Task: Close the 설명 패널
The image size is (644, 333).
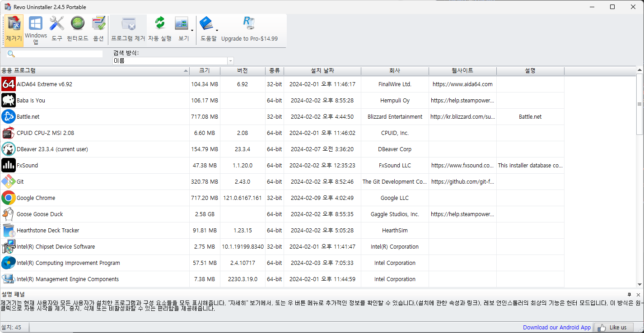Action: point(638,295)
